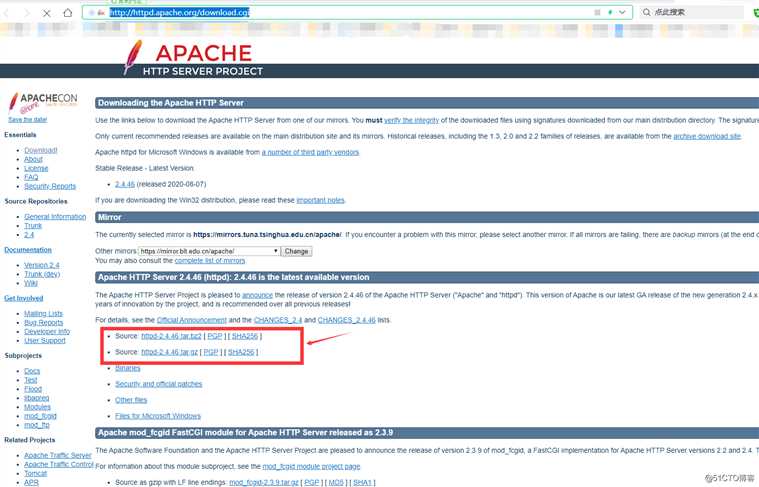Open the General Information link
The height and width of the screenshot is (487, 759).
(55, 216)
